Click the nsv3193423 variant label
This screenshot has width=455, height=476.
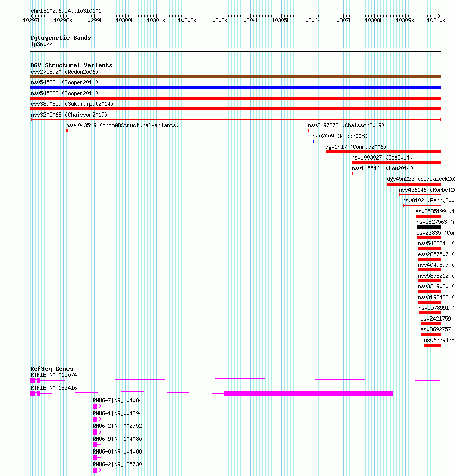[436, 297]
